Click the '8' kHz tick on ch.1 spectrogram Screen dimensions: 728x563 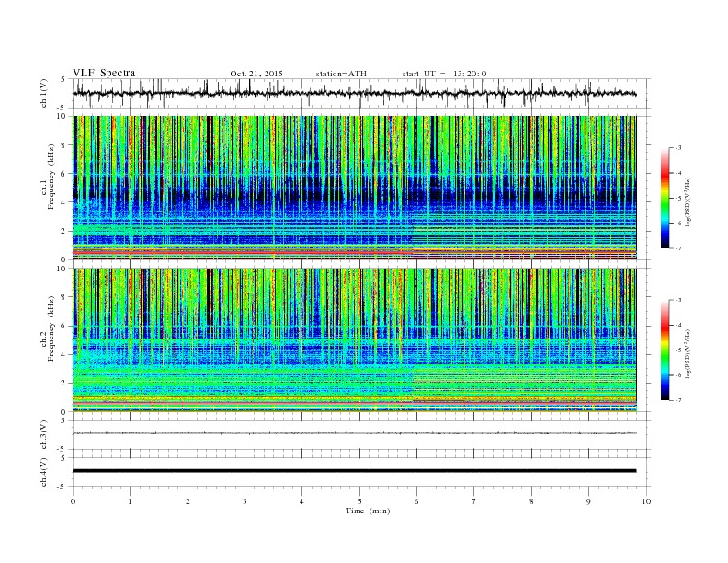click(63, 145)
